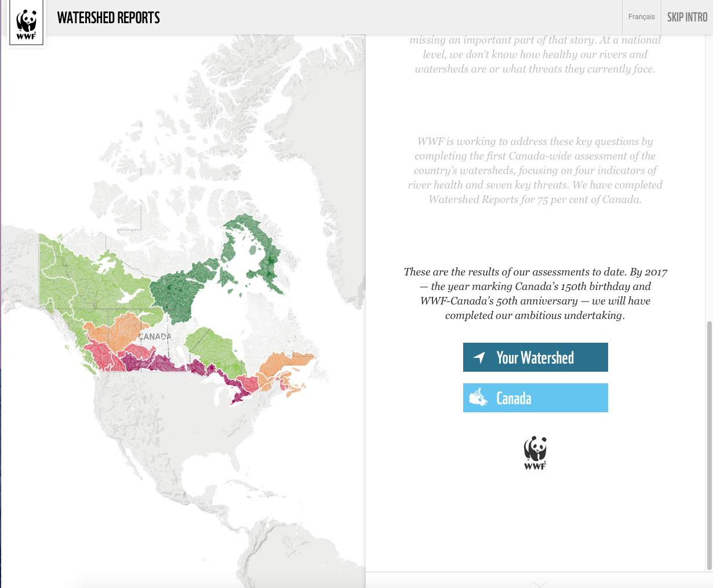
Task: Click the WWF panda logo in the header
Action: tap(27, 23)
